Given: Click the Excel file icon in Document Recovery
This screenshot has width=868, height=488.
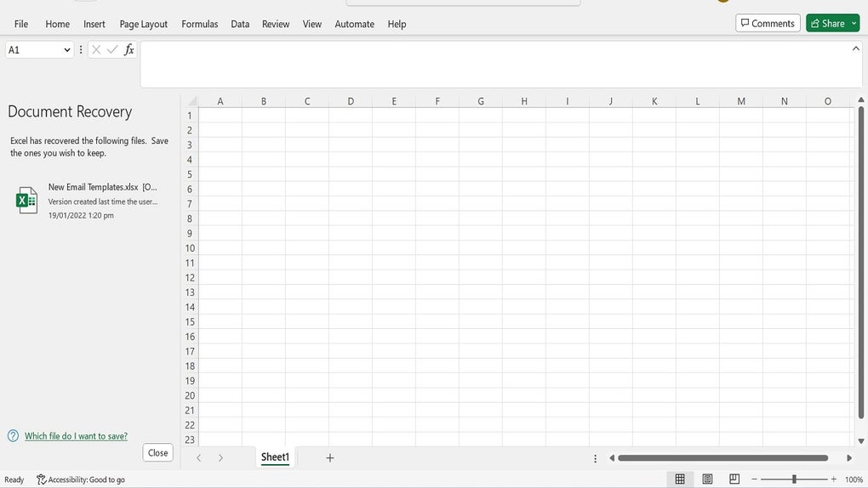Looking at the screenshot, I should 26,200.
